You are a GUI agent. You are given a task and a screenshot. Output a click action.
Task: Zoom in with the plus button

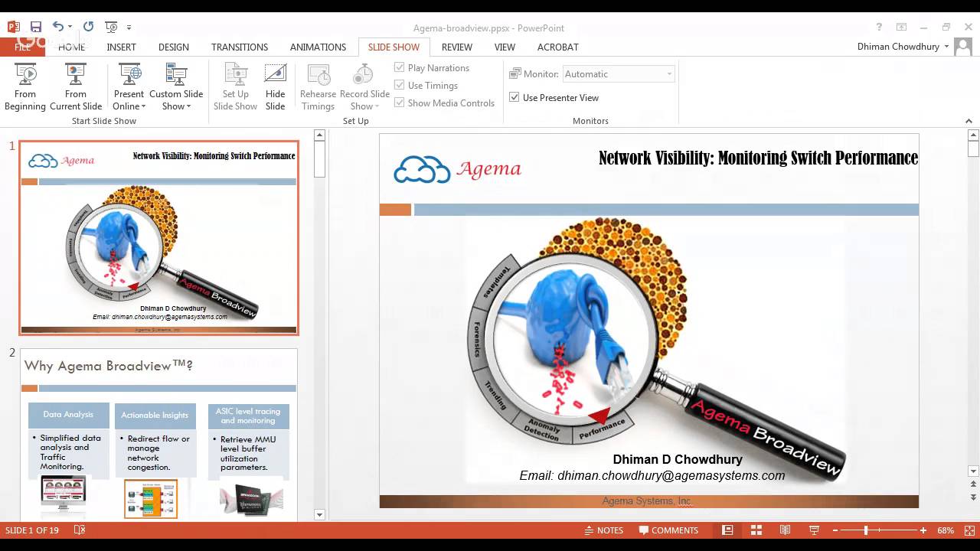[923, 530]
